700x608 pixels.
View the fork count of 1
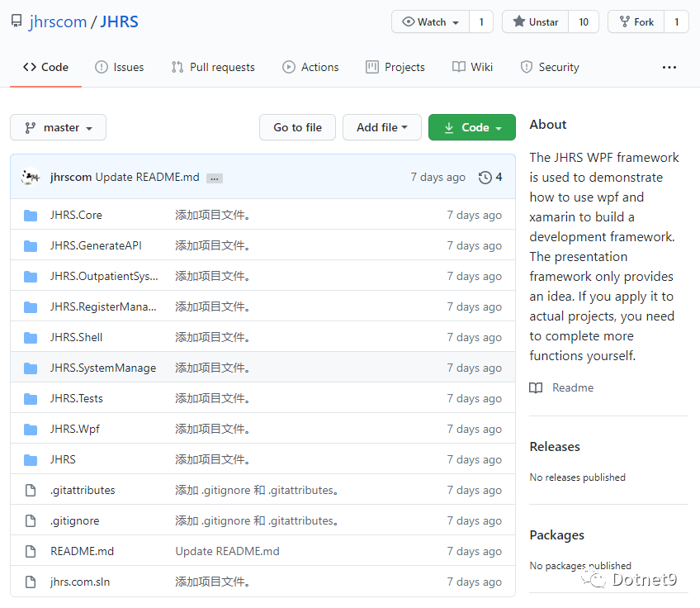[676, 21]
